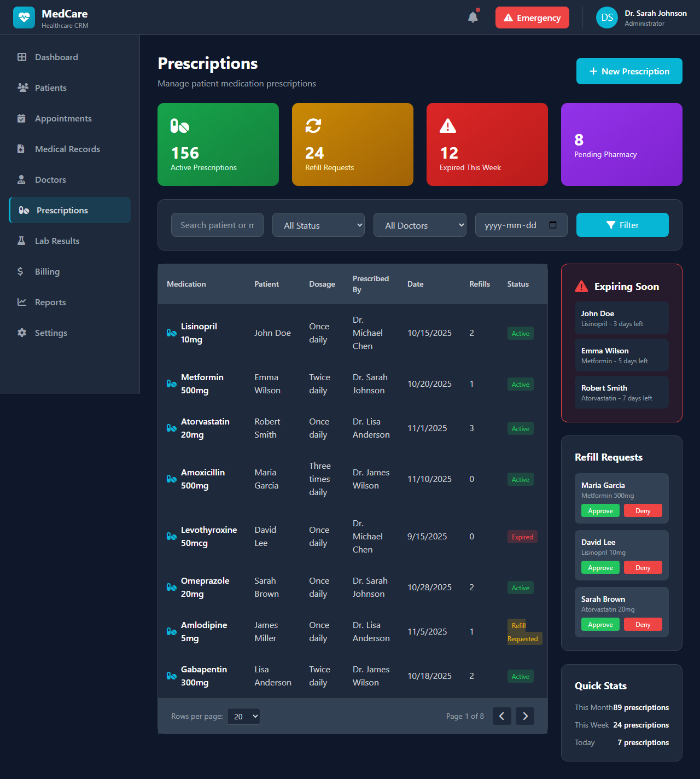The width and height of the screenshot is (700, 779).
Task: Click the warning triangle on Expired This Week card
Action: 448,126
